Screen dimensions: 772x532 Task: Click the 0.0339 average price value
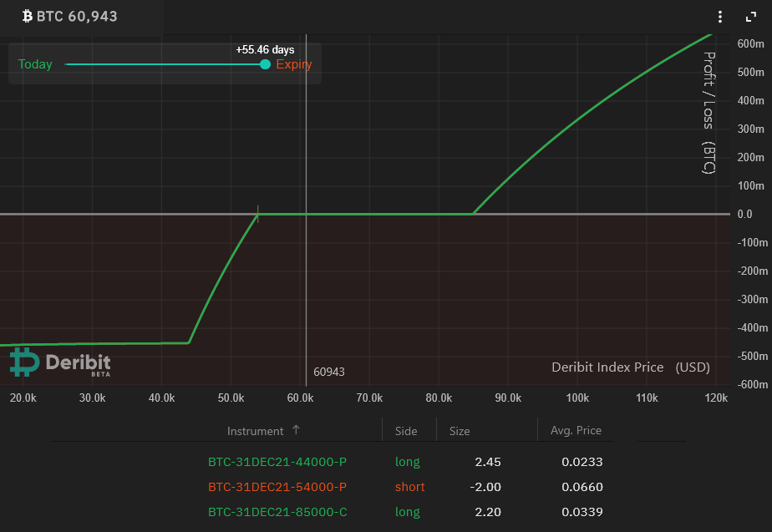583,512
